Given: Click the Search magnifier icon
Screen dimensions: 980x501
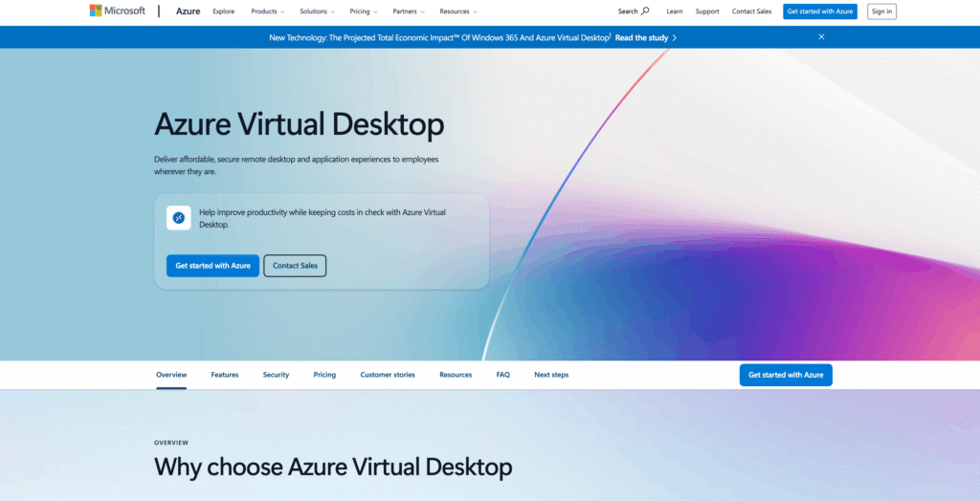Looking at the screenshot, I should click(x=645, y=11).
